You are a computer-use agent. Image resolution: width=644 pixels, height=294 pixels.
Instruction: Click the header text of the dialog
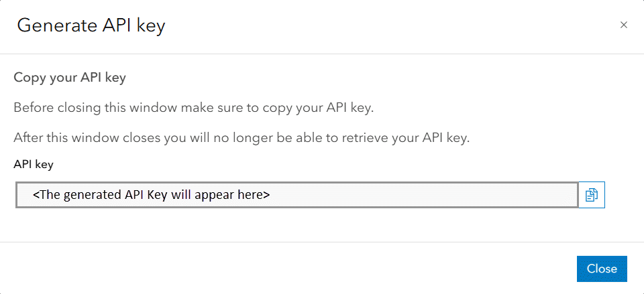91,26
